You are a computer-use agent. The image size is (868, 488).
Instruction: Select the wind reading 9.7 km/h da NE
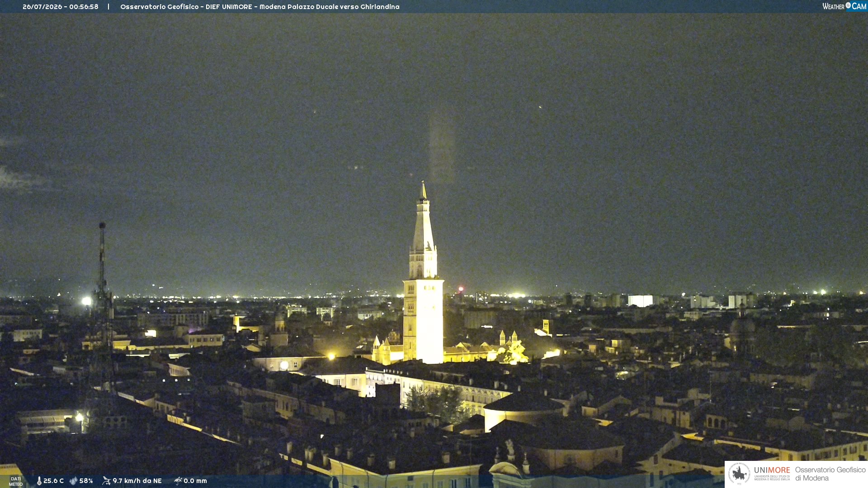pyautogui.click(x=137, y=481)
